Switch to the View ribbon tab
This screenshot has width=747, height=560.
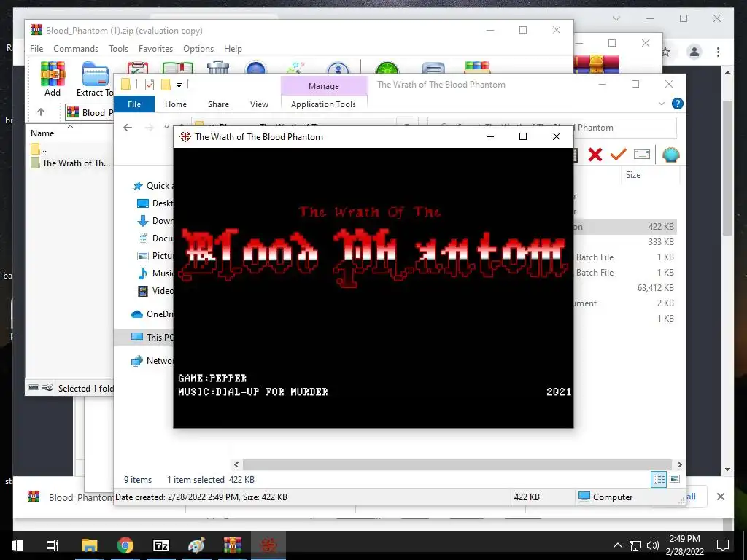tap(259, 104)
